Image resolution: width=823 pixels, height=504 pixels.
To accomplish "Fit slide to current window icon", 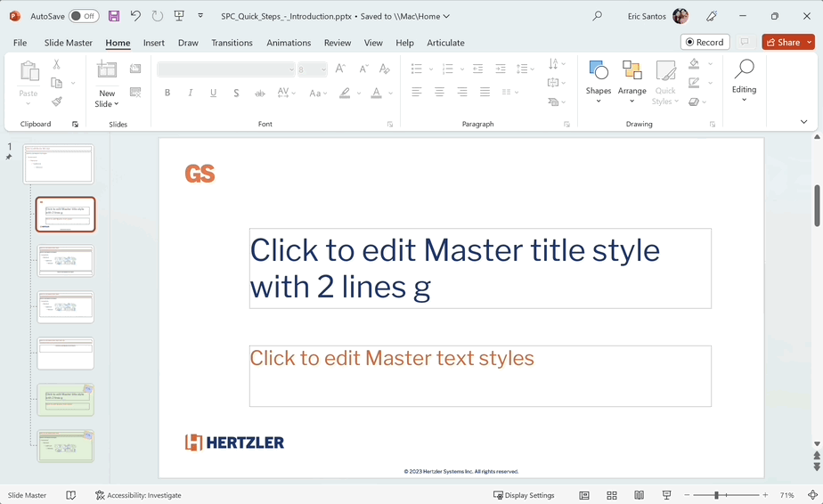I will 812,495.
